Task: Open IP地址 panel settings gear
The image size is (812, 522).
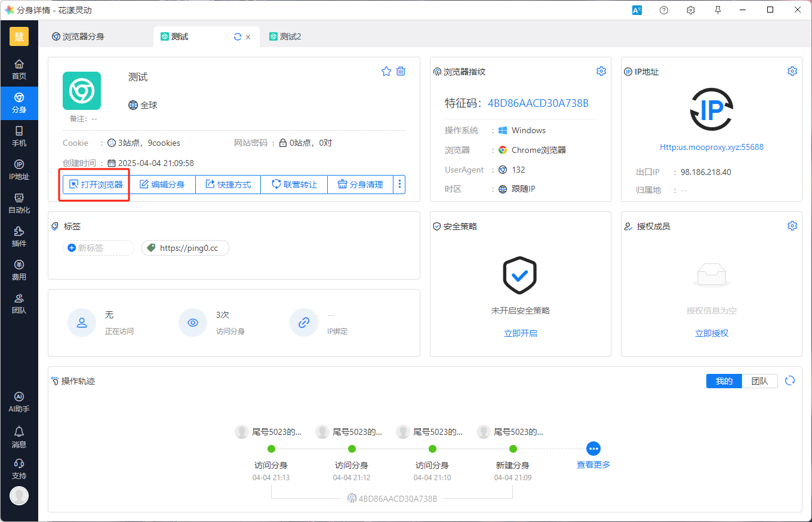Action: click(792, 71)
